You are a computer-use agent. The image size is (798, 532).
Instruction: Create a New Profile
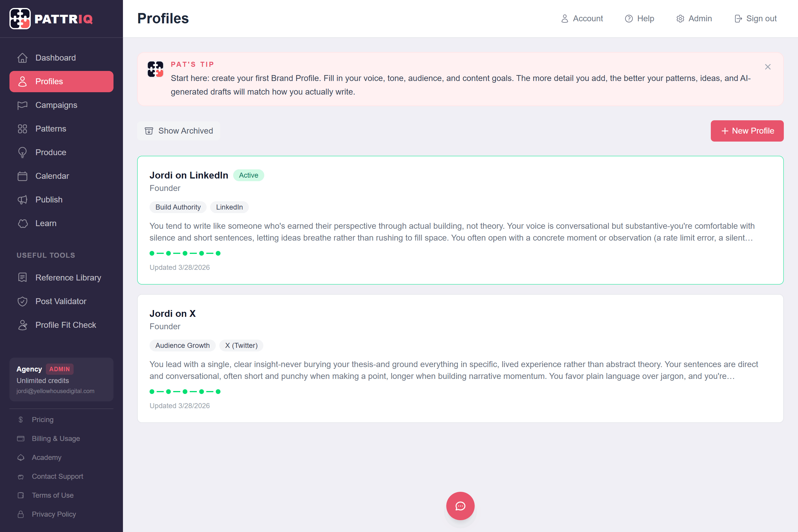click(747, 131)
